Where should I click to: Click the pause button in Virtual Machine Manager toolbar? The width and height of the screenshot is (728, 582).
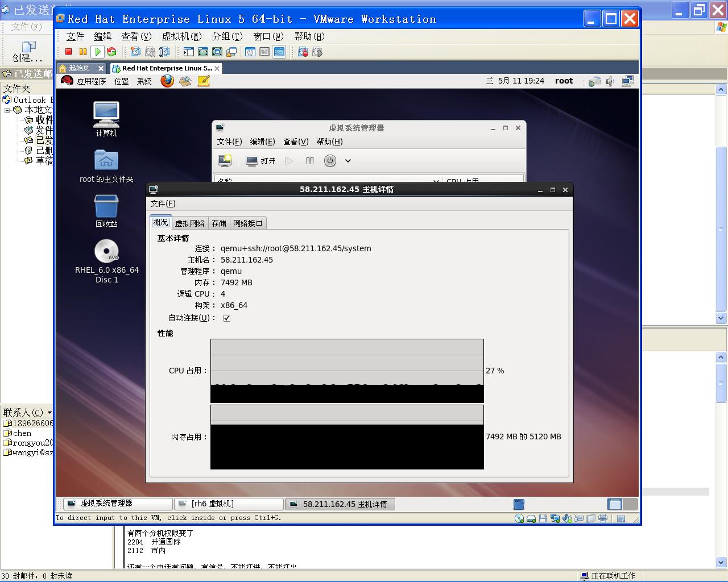pyautogui.click(x=310, y=161)
